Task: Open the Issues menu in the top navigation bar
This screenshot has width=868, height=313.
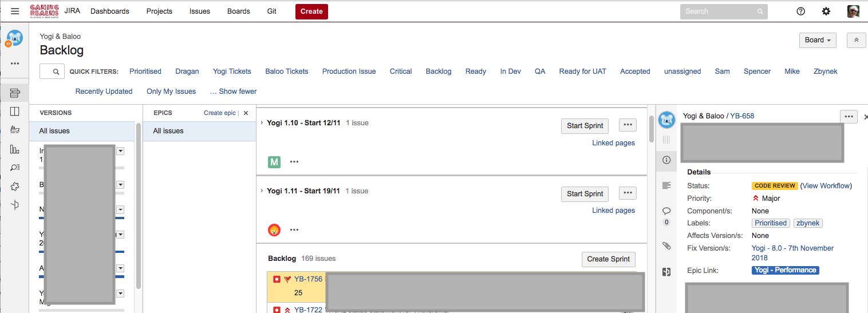Action: [200, 11]
